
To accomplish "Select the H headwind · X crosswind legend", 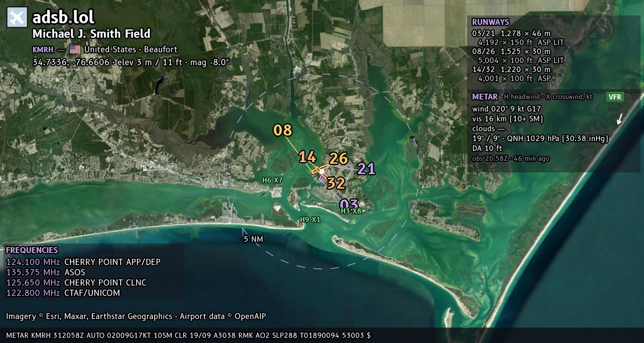I will click(x=548, y=97).
